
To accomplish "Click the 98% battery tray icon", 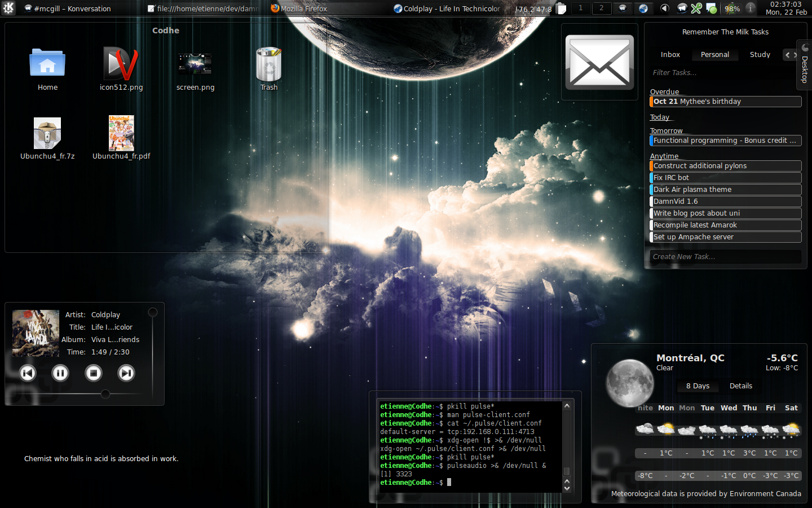I will point(732,8).
